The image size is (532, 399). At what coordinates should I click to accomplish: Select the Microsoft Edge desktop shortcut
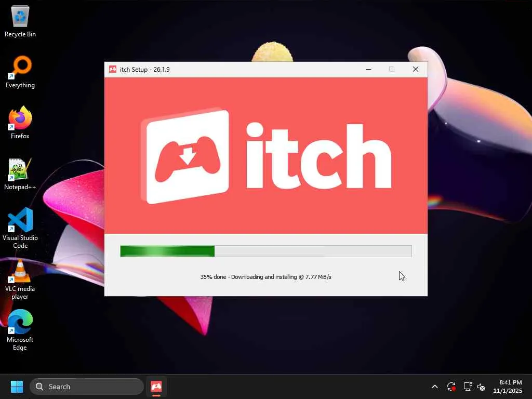click(20, 330)
